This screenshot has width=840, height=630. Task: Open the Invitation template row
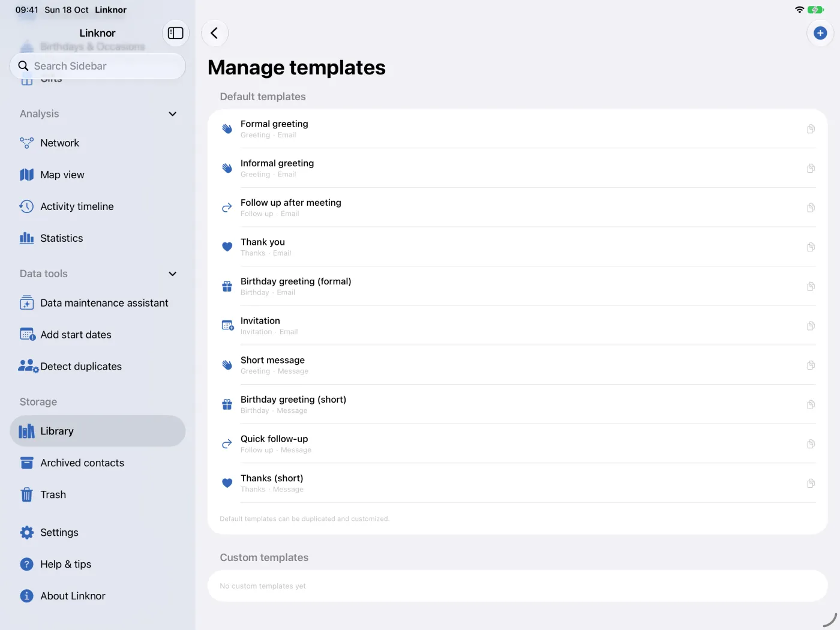pyautogui.click(x=518, y=326)
